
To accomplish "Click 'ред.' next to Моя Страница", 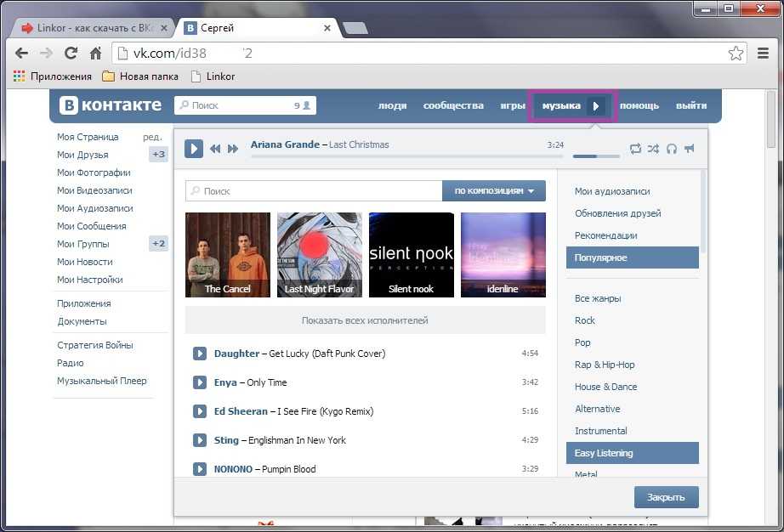I will (x=152, y=137).
